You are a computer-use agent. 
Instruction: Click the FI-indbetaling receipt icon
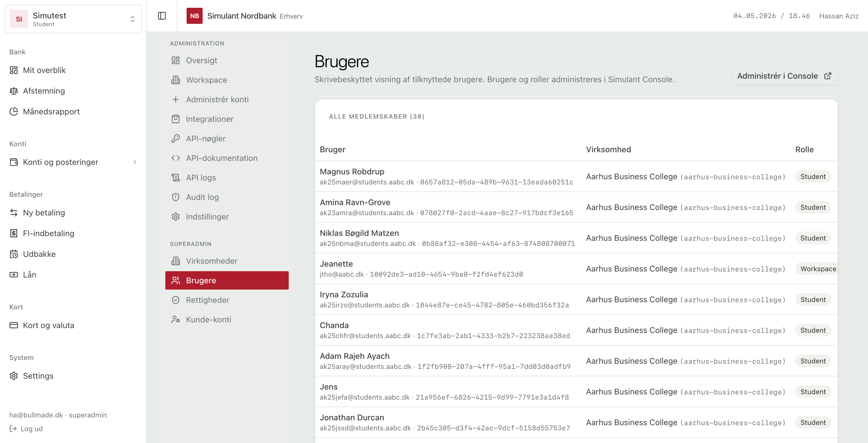[x=13, y=233]
